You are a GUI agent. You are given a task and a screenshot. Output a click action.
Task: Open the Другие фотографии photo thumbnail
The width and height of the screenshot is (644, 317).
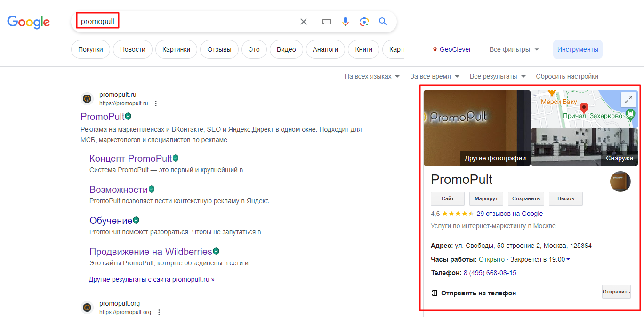click(x=477, y=128)
